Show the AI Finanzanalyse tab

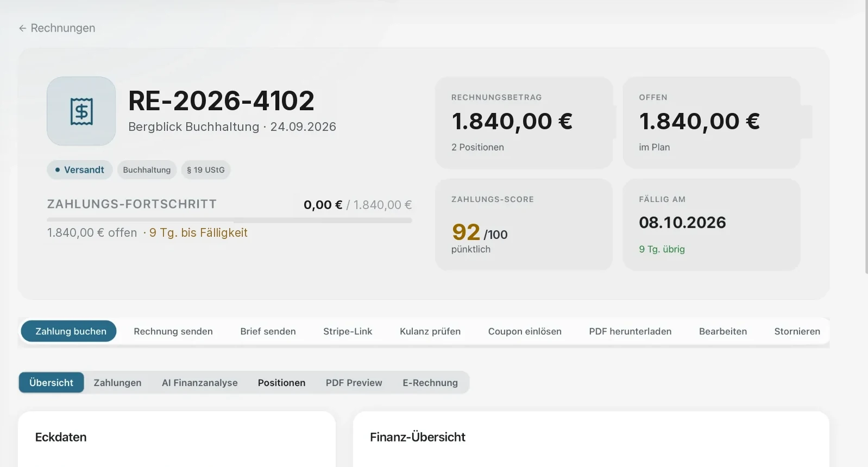200,383
